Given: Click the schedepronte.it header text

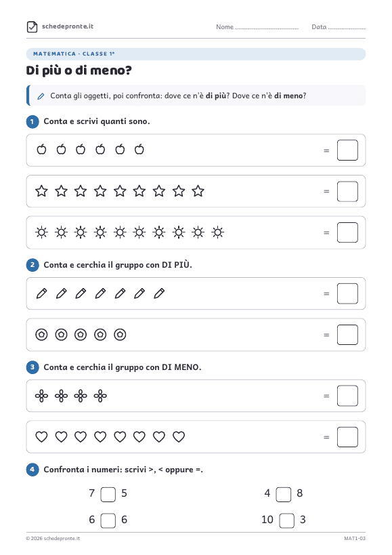Looking at the screenshot, I should click(x=68, y=26).
